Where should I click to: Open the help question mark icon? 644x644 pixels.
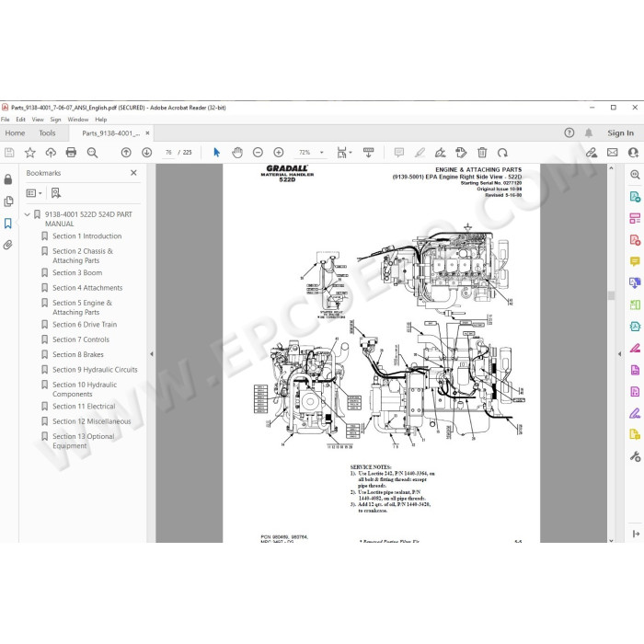point(569,132)
